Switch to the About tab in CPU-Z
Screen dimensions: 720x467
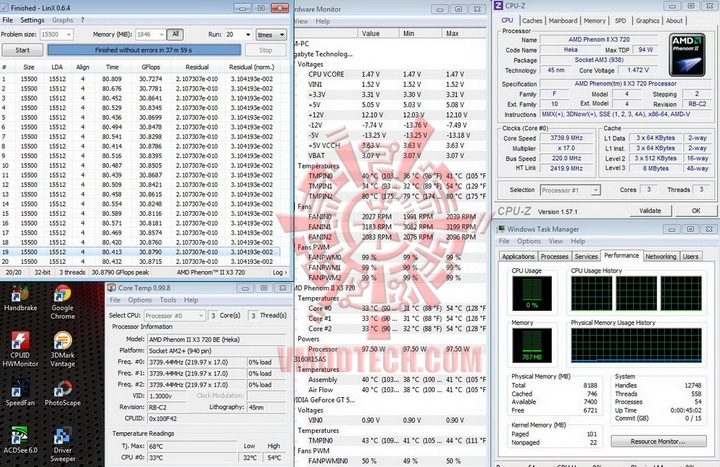[674, 21]
